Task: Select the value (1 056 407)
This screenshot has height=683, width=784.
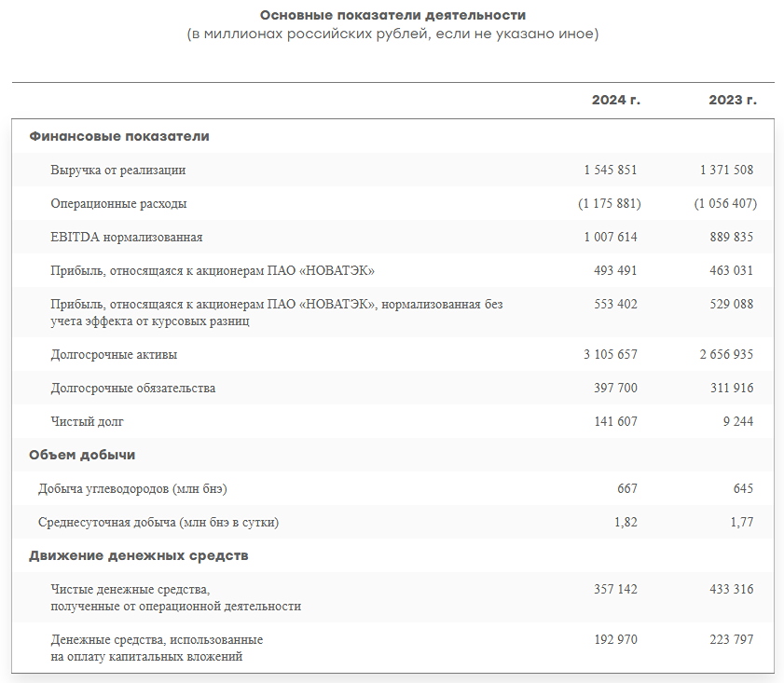Action: (x=725, y=204)
